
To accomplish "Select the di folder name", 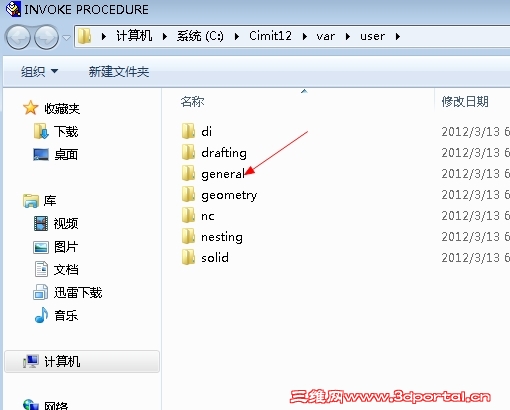I will (207, 132).
